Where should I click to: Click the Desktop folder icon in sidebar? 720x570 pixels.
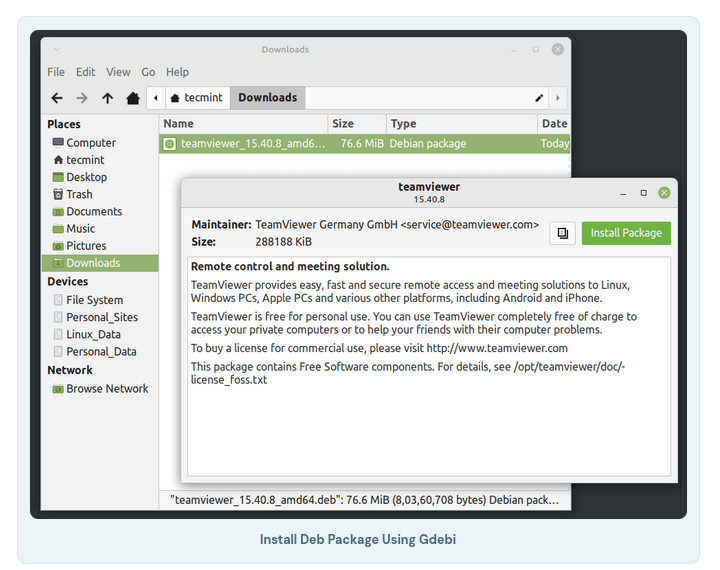click(58, 177)
